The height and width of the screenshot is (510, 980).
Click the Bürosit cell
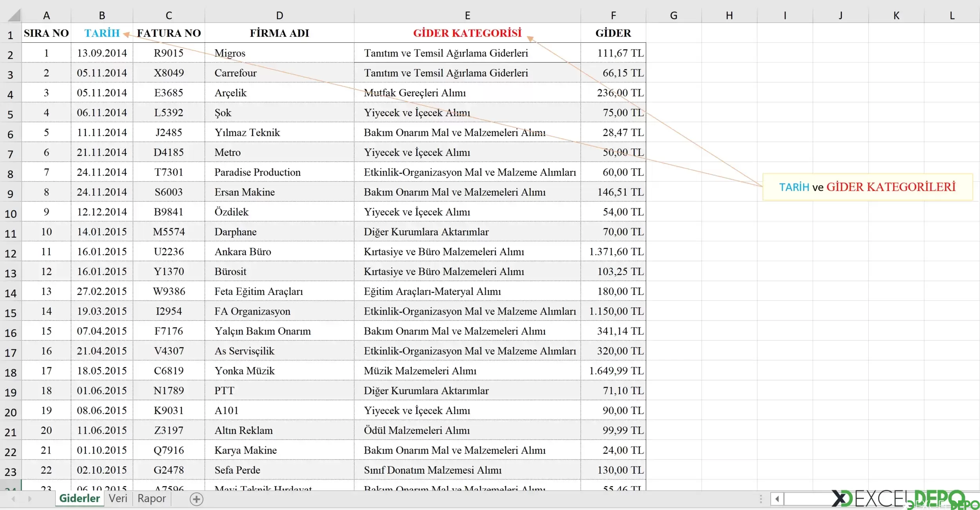point(279,271)
